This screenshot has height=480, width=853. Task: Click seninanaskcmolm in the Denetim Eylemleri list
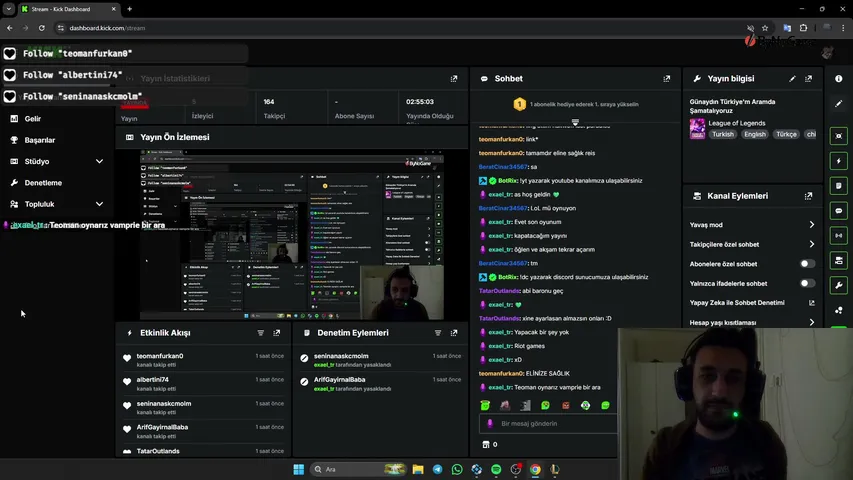click(341, 356)
